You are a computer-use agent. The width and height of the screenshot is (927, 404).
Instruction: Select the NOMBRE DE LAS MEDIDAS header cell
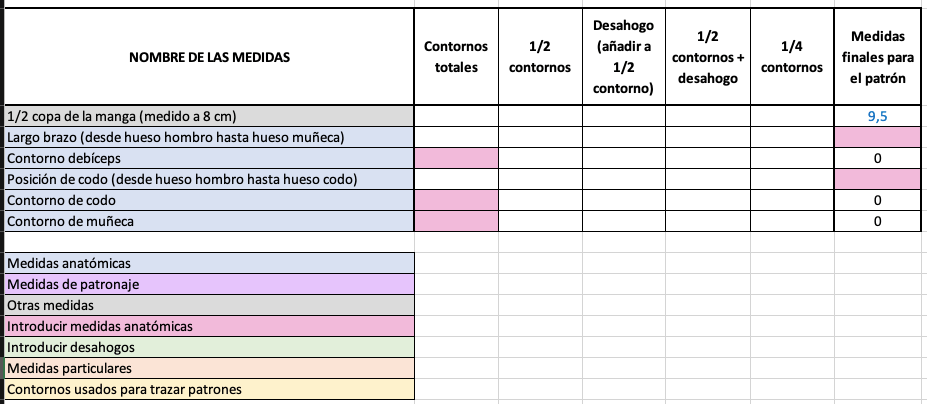(209, 57)
